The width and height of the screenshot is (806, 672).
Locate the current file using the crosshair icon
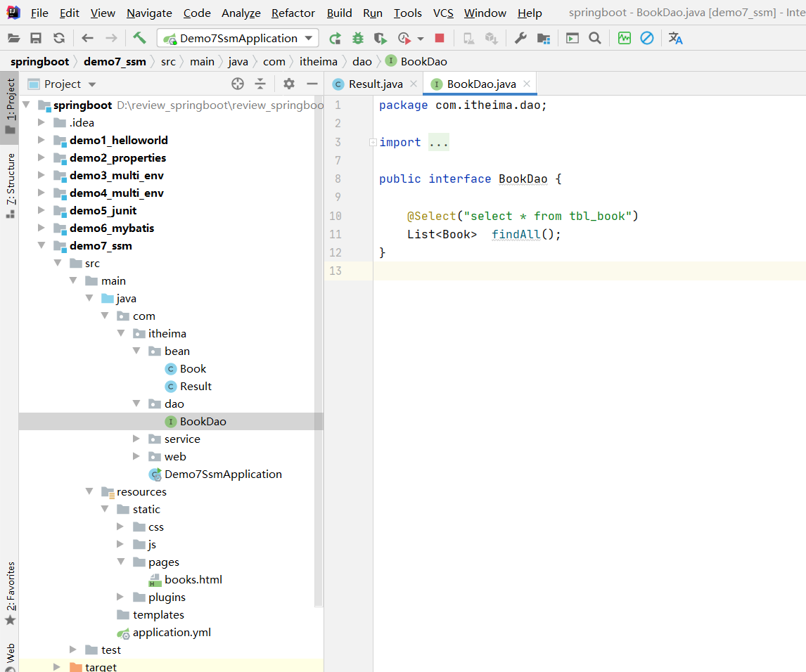[238, 84]
